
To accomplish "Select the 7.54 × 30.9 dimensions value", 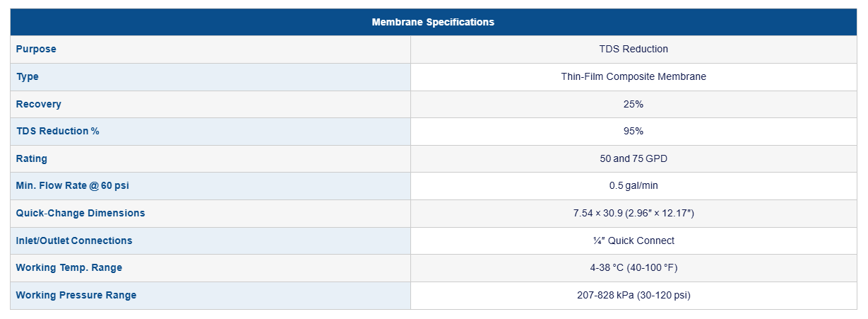I will tap(633, 213).
